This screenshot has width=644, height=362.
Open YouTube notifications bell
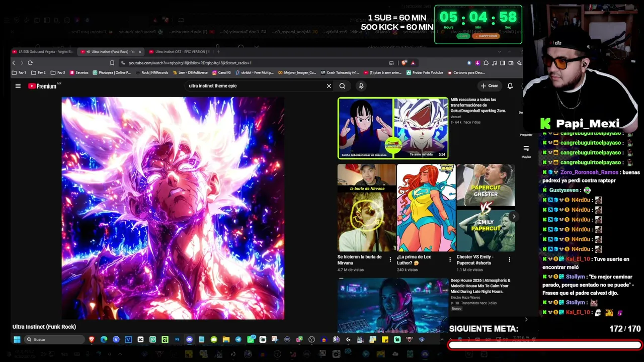tap(510, 86)
